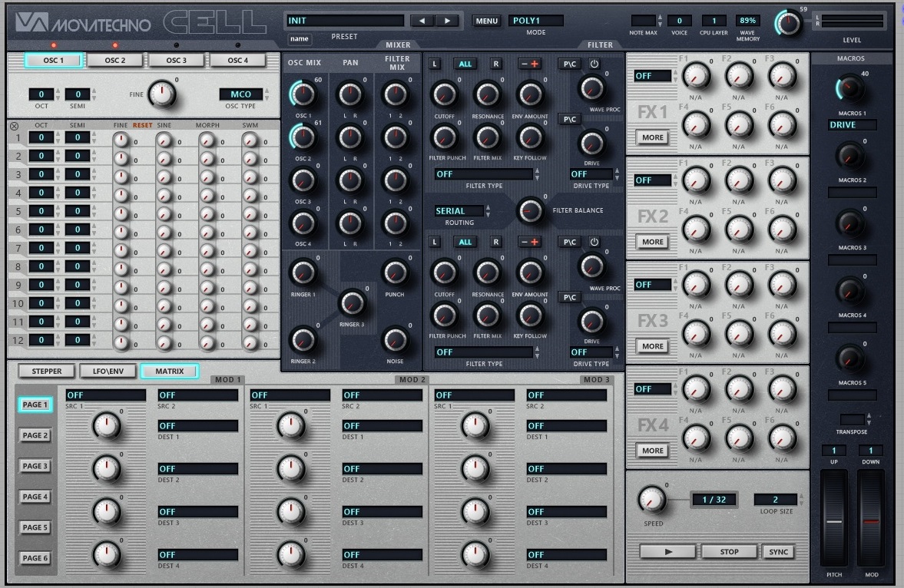Click the circled X icon above the oscillator rows
This screenshot has height=588, width=904.
tap(15, 126)
